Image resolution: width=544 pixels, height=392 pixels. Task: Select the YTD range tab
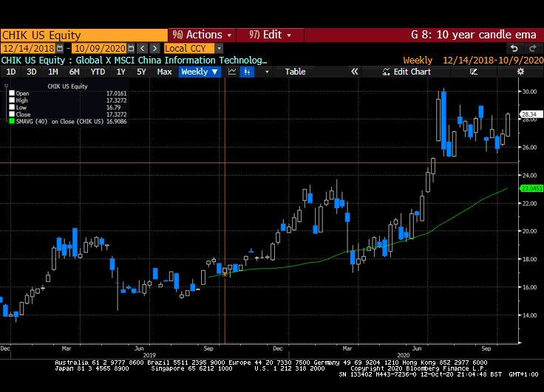click(97, 72)
